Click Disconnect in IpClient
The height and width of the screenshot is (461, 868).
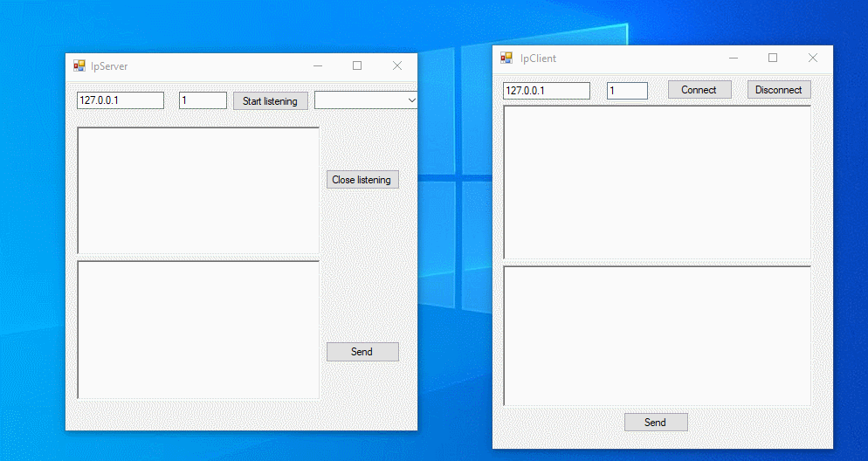[x=779, y=90]
